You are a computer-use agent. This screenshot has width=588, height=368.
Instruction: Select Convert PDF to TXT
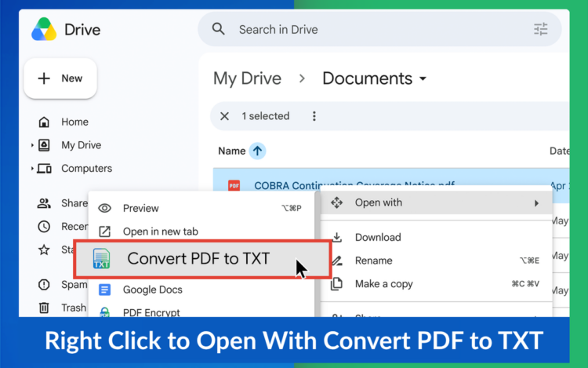(202, 259)
